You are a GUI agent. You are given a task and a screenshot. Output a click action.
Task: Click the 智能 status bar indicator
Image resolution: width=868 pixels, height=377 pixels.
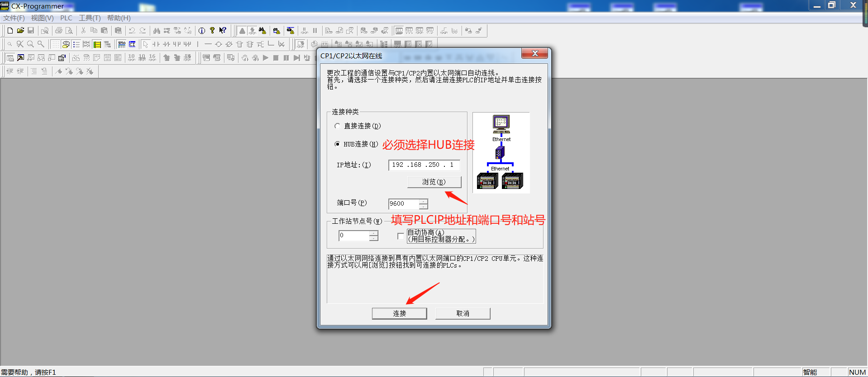point(810,372)
